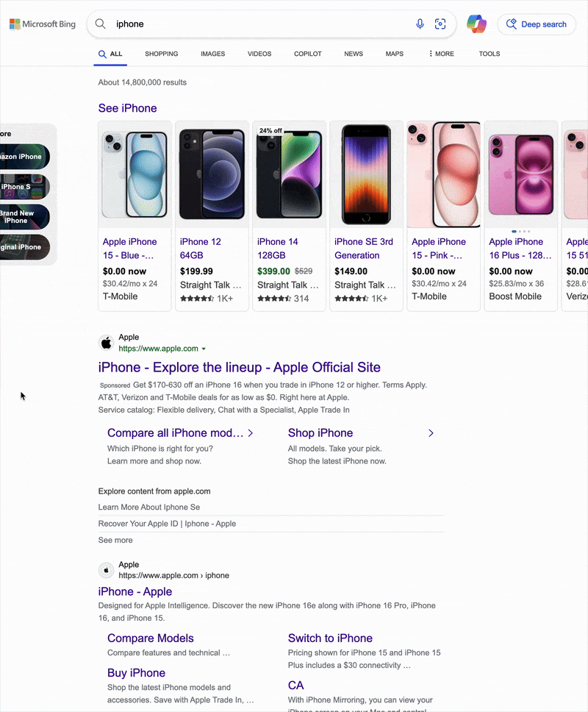Click the Apple logo on the iPhone - Apple result
The width and height of the screenshot is (588, 712).
click(x=106, y=570)
